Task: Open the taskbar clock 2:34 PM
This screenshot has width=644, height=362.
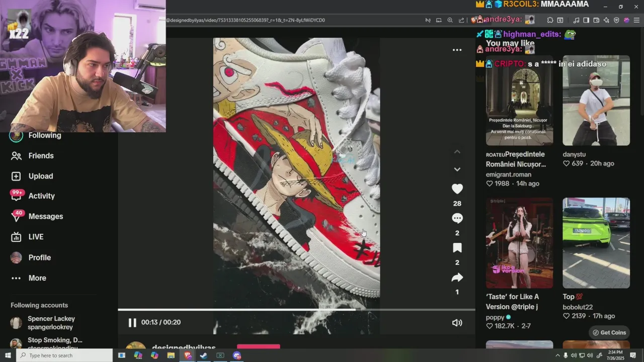Action: point(615,355)
